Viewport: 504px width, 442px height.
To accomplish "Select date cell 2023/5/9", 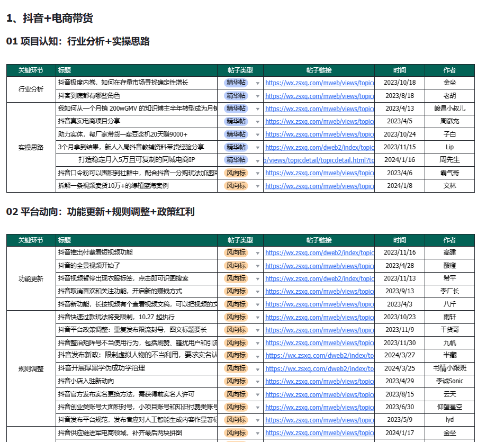I will click(400, 420).
